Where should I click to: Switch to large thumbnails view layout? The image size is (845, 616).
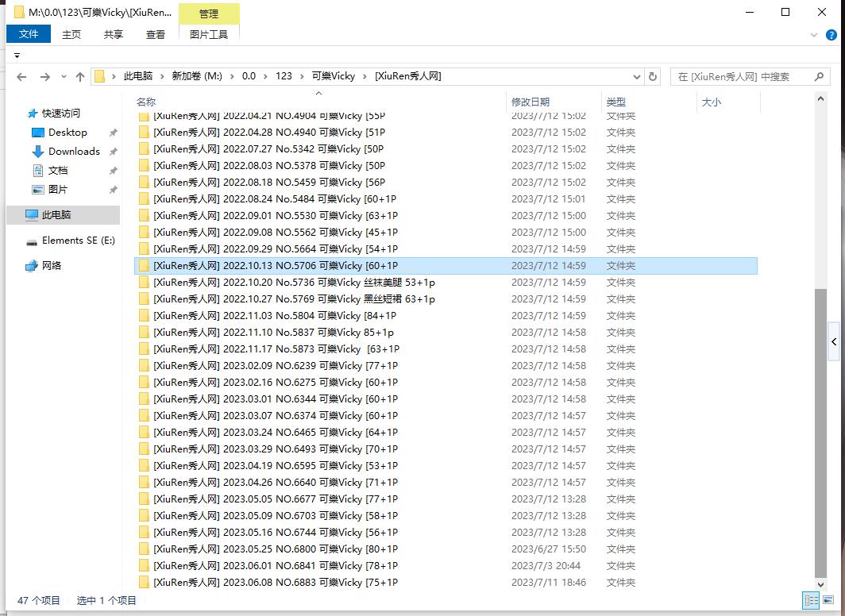(x=828, y=601)
